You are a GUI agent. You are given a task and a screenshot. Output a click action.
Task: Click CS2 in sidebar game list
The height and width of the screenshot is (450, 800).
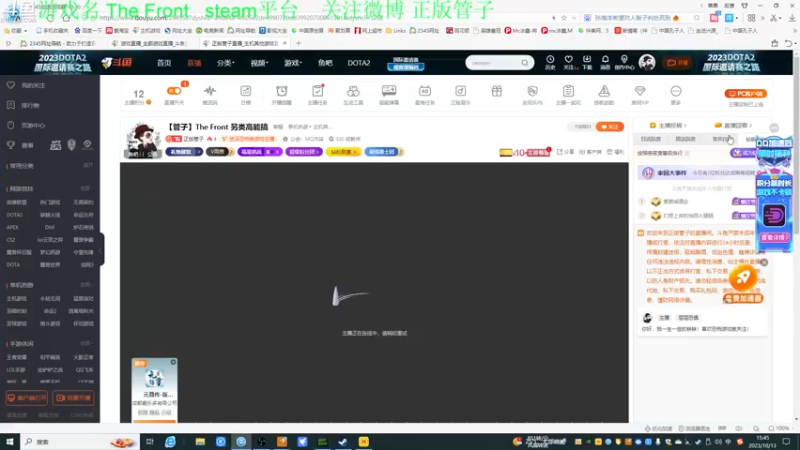11,240
